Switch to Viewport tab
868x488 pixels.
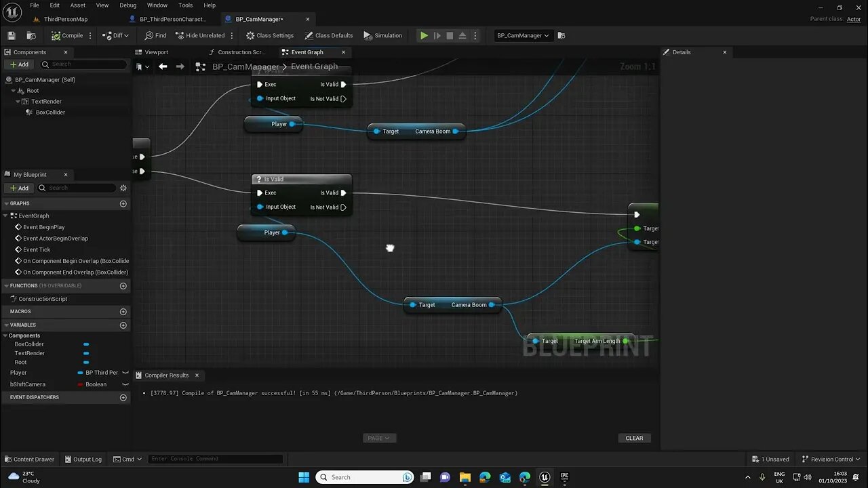pyautogui.click(x=156, y=52)
